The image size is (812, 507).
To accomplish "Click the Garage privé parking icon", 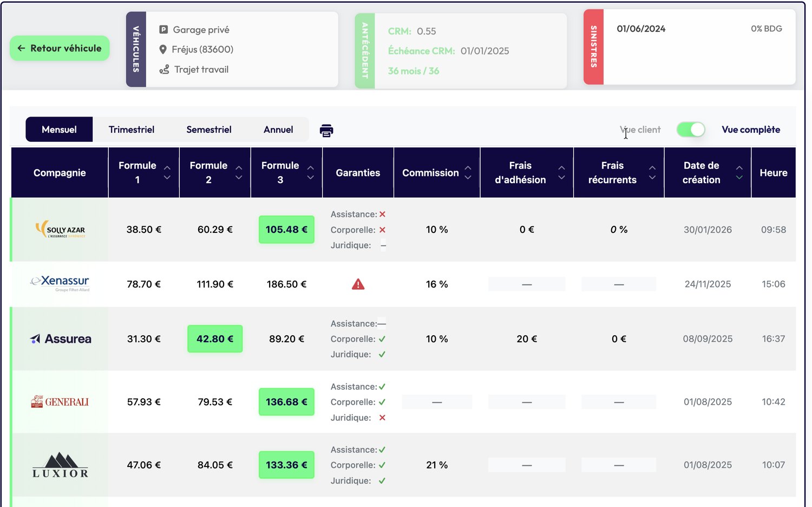I will pyautogui.click(x=163, y=30).
